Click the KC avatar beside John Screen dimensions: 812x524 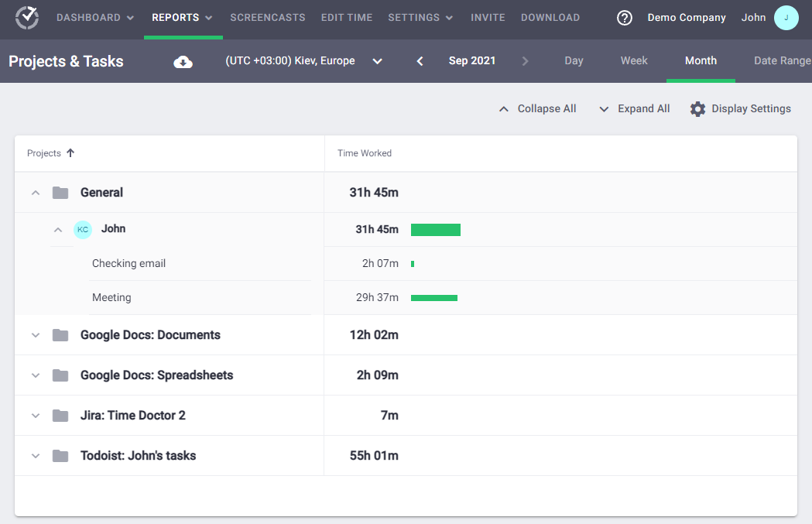(83, 229)
